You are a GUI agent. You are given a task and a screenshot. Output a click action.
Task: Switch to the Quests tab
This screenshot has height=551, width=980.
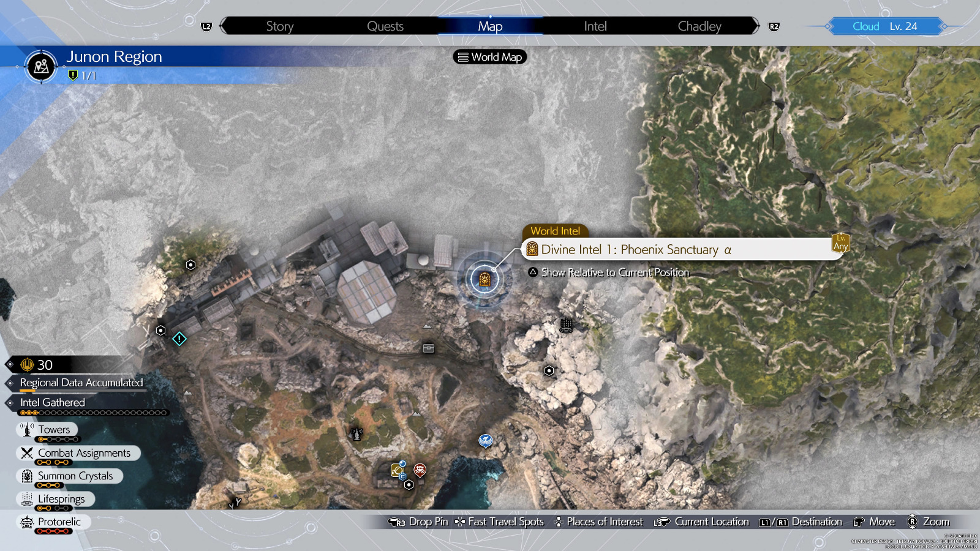[x=385, y=26]
